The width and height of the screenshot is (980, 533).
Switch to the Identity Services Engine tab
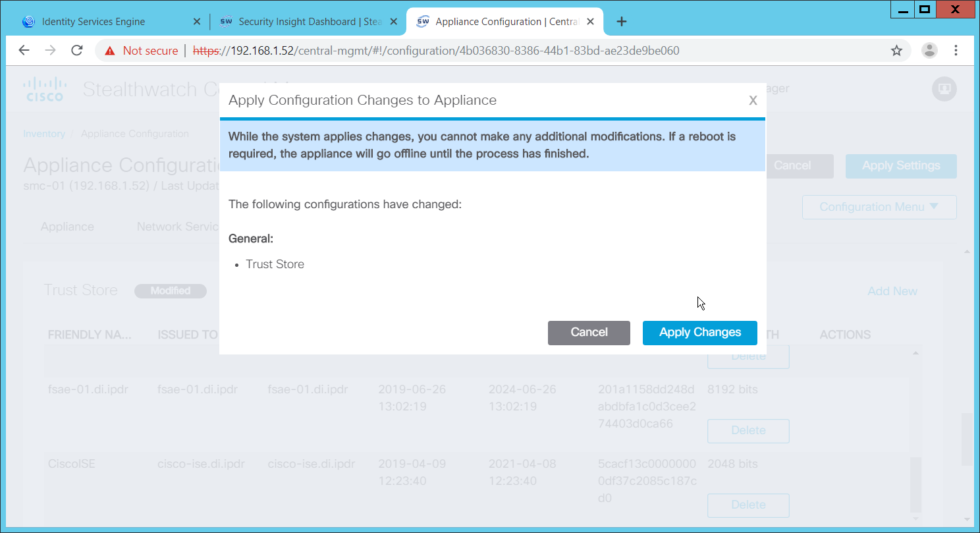pyautogui.click(x=92, y=22)
